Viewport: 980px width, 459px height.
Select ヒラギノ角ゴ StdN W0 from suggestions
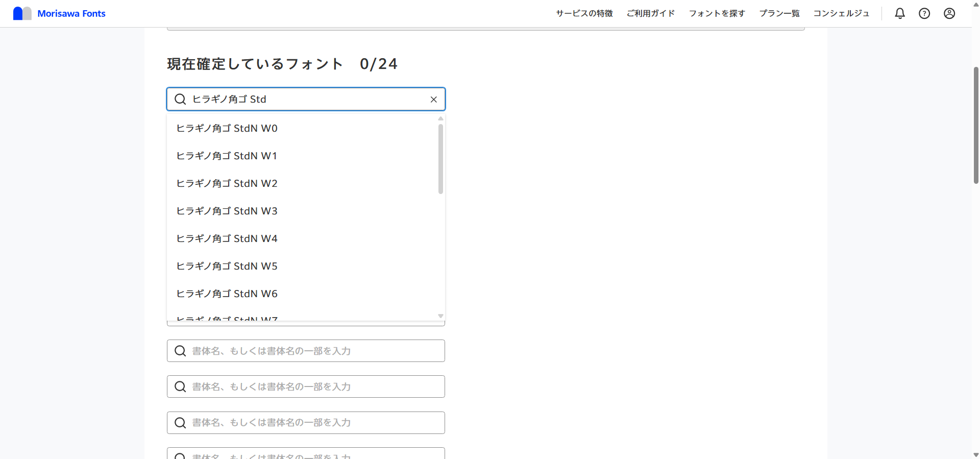click(x=302, y=128)
